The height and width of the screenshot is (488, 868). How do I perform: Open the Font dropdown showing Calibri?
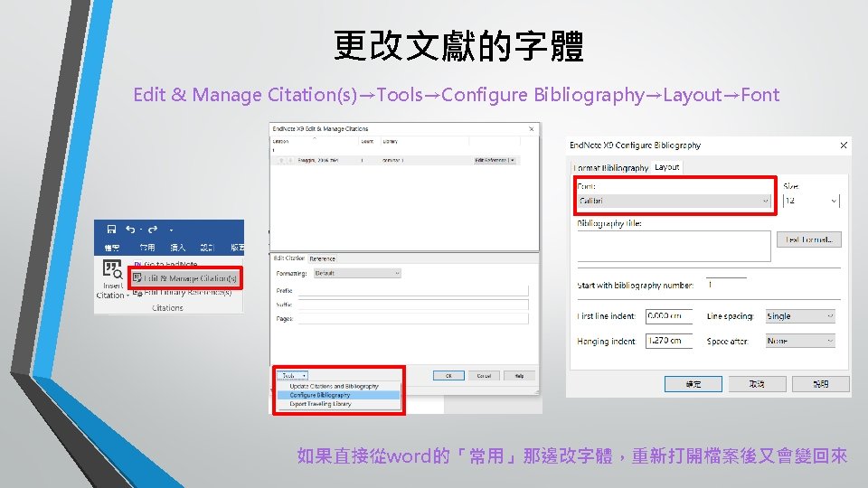[x=674, y=201]
